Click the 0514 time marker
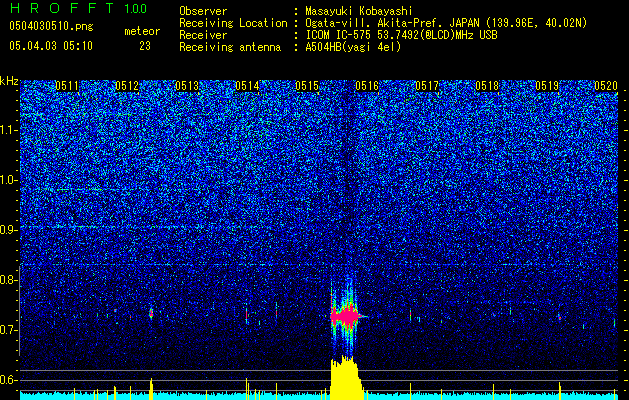The height and width of the screenshot is (400, 629). tap(247, 86)
